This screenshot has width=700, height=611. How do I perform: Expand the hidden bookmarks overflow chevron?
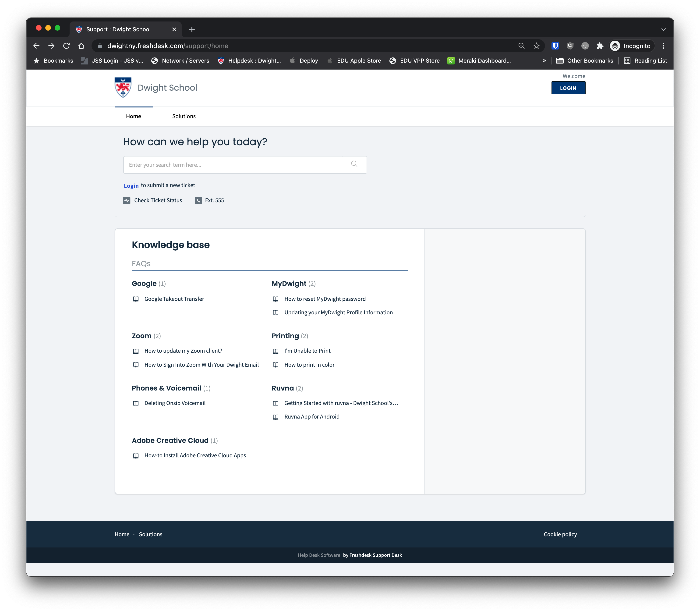tap(544, 61)
